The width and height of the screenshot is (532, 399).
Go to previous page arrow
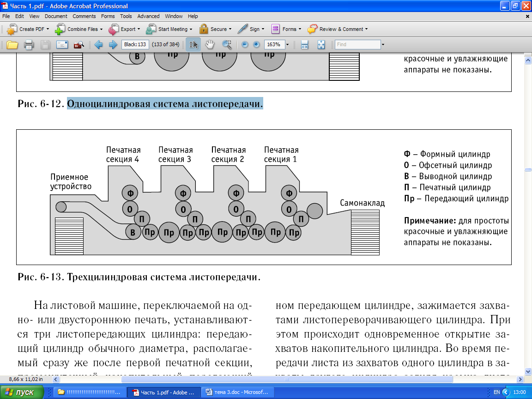pyautogui.click(x=98, y=44)
